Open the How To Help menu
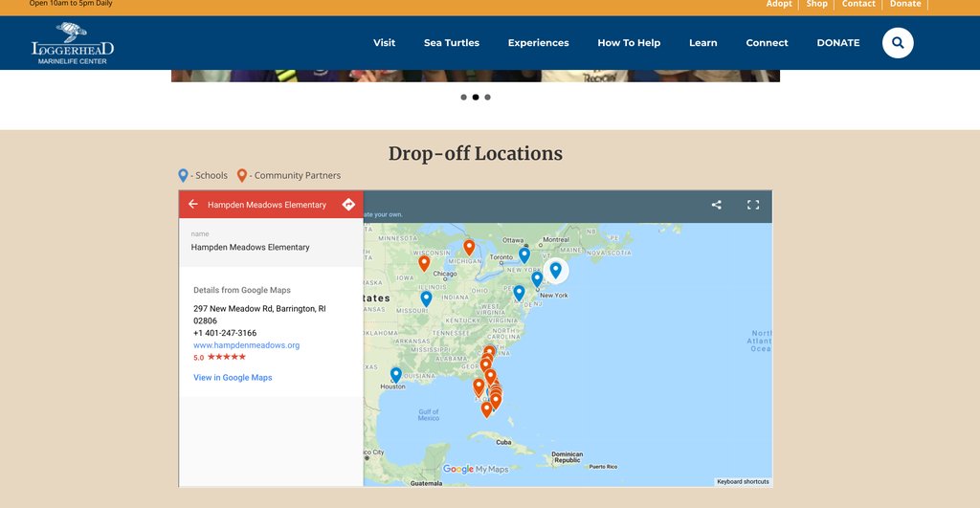Image resolution: width=980 pixels, height=508 pixels. (629, 42)
